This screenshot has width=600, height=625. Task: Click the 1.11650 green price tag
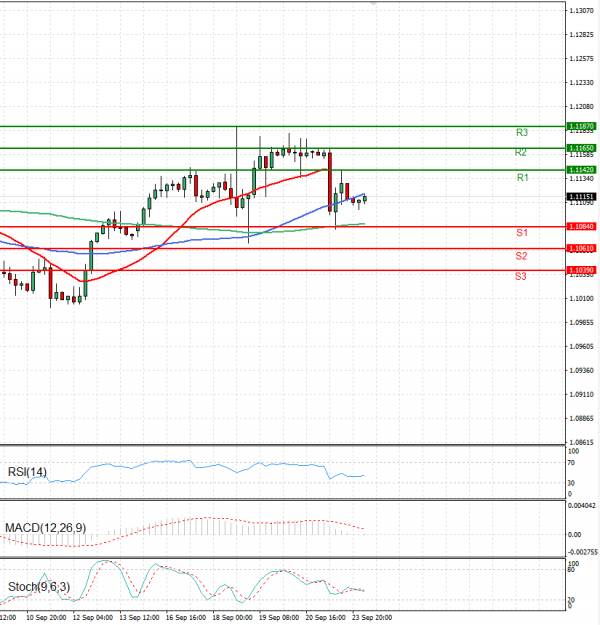(x=582, y=148)
